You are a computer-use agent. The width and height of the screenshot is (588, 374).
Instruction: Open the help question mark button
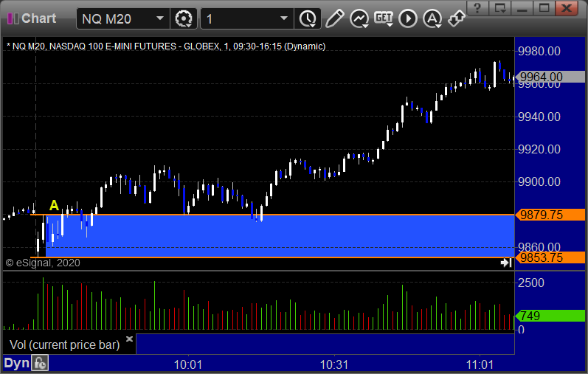[x=477, y=8]
